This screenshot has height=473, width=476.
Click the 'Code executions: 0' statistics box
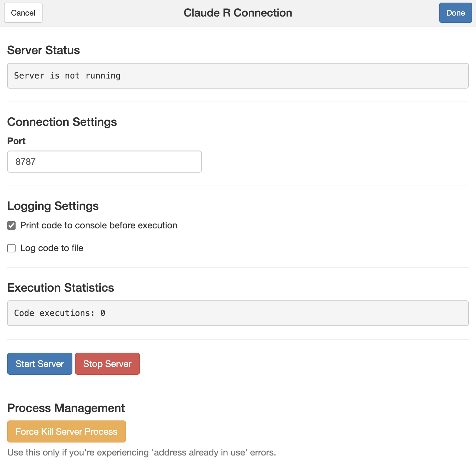[x=238, y=313]
